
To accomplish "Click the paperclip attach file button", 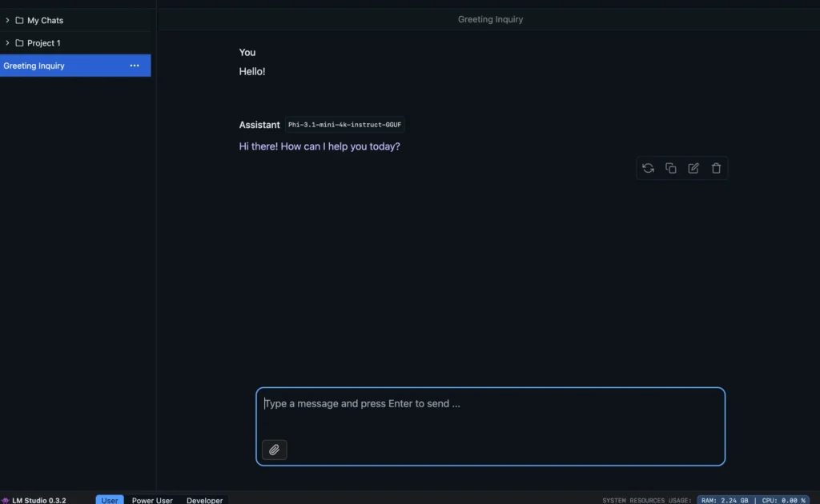I will click(x=274, y=450).
